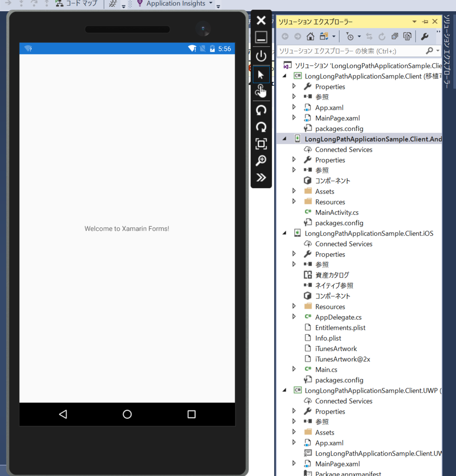Open pending changes filter dropdown arrow
The height and width of the screenshot is (476, 456).
[359, 36]
